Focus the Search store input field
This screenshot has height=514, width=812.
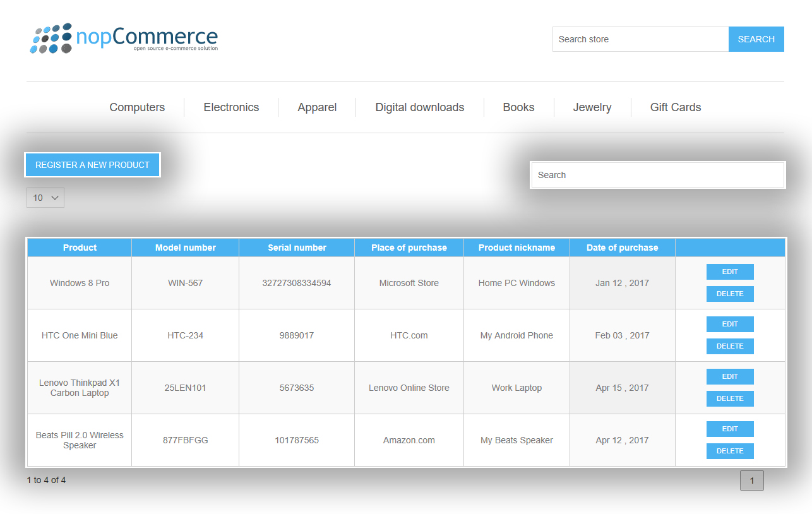point(640,39)
